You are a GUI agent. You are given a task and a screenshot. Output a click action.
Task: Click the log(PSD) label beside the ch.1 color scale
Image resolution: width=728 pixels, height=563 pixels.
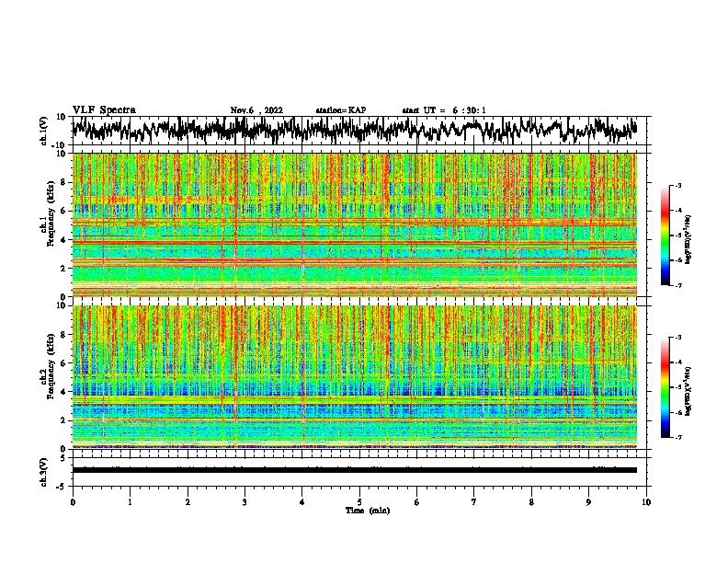(688, 240)
